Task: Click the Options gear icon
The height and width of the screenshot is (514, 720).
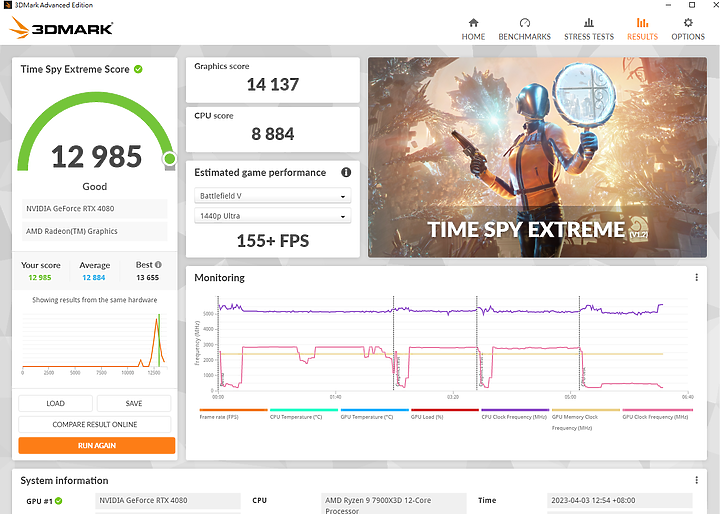Action: click(688, 23)
